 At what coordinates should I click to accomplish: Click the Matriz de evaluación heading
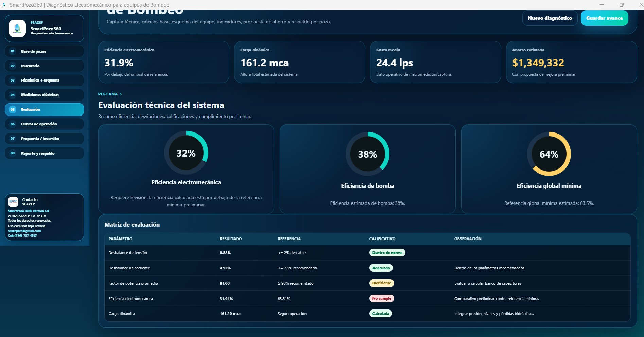(132, 225)
